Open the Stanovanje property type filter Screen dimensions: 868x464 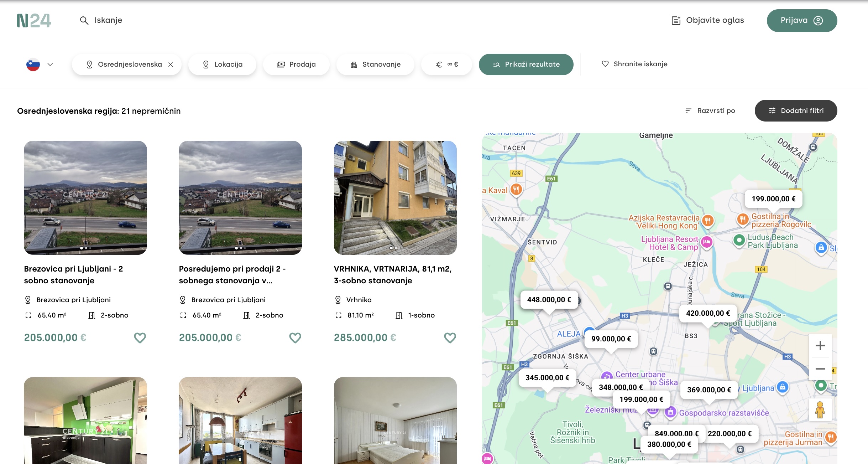(375, 65)
